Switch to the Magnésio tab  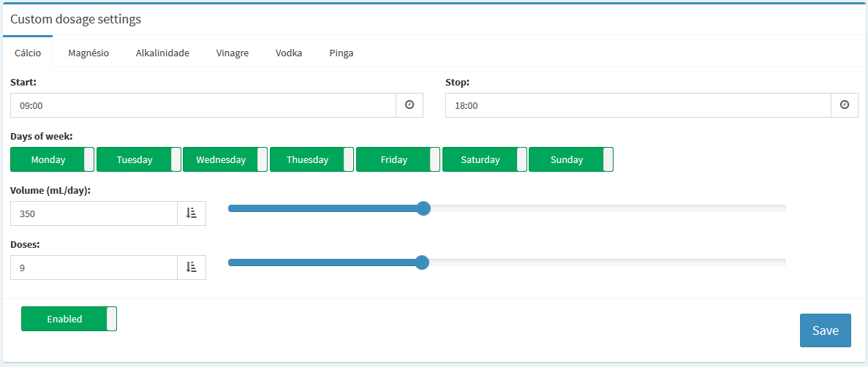(88, 53)
